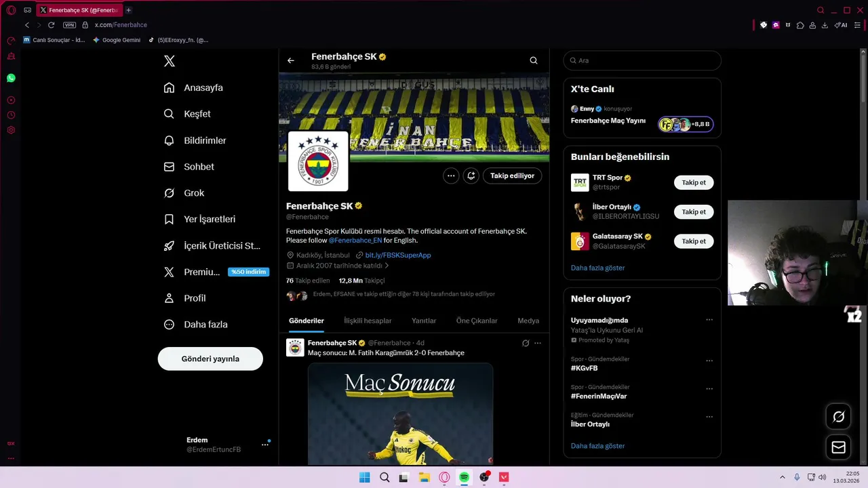Open #KGvFB trending topic

(x=585, y=368)
